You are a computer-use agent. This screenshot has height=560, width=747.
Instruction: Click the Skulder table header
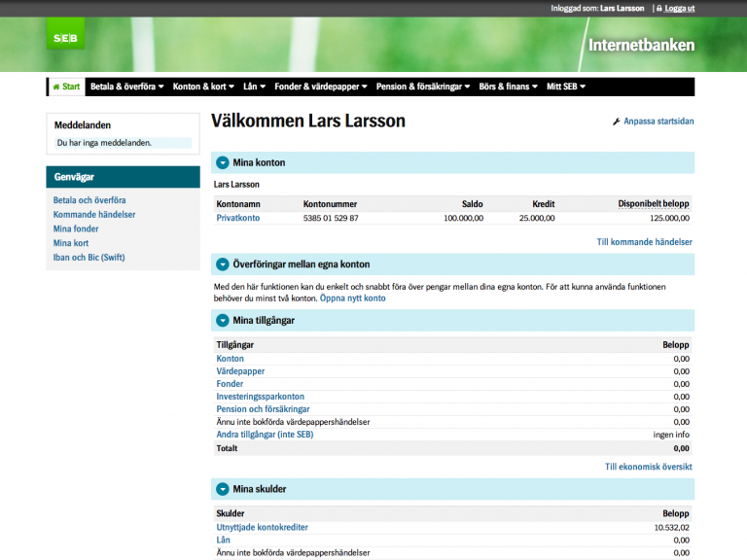[231, 513]
